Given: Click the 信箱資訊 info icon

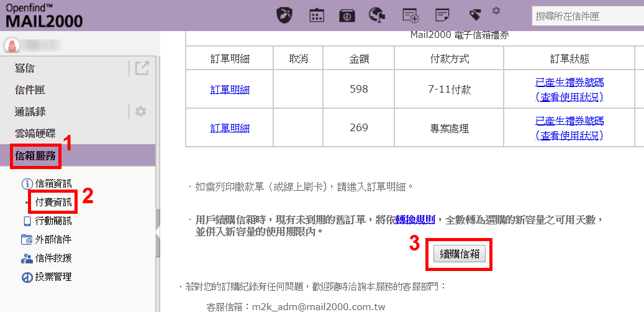Looking at the screenshot, I should point(27,183).
